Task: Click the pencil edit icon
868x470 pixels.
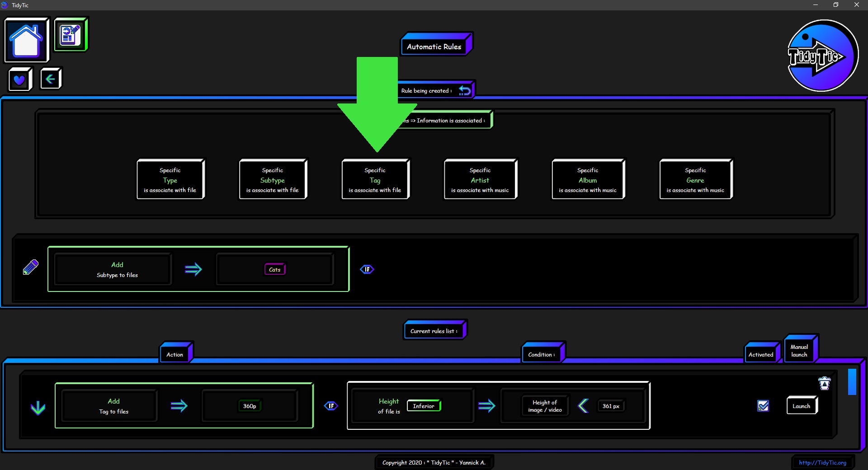Action: 31,267
